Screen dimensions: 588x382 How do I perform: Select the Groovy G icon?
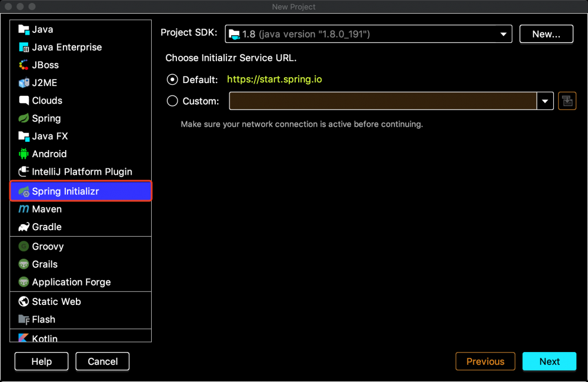pos(24,246)
